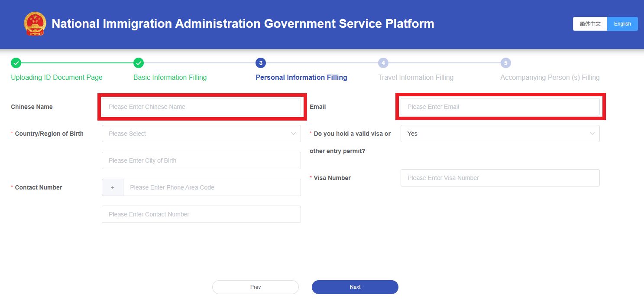The width and height of the screenshot is (644, 301).
Task: Focus the City of Birth field
Action: [201, 160]
